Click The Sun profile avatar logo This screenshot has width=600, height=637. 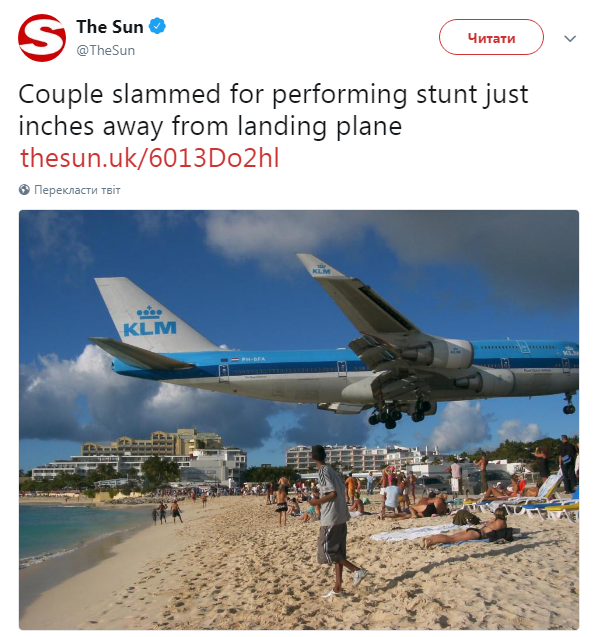(x=42, y=38)
